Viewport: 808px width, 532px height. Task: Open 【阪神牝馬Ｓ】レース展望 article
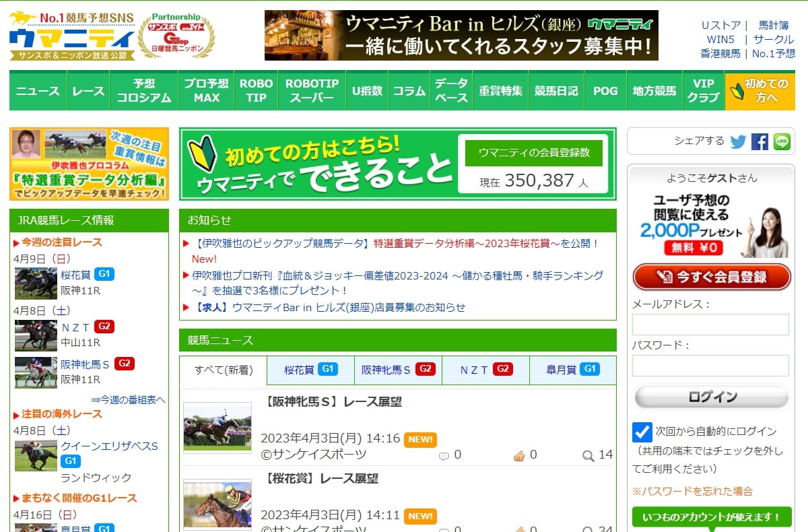(x=332, y=402)
